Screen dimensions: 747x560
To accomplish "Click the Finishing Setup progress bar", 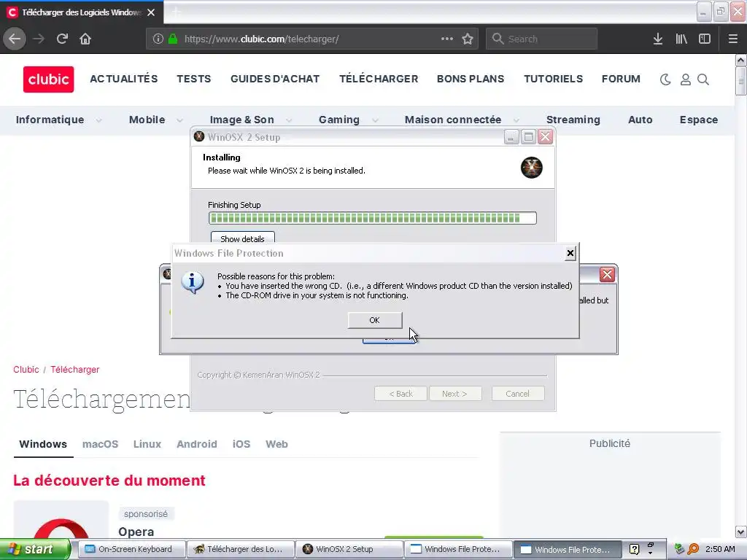I will coord(373,218).
